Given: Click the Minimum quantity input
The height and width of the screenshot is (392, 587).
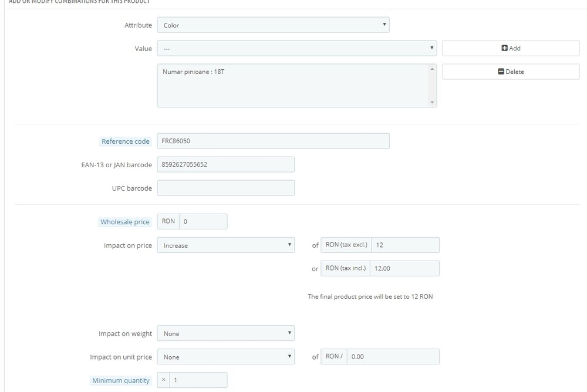Looking at the screenshot, I should (x=198, y=380).
